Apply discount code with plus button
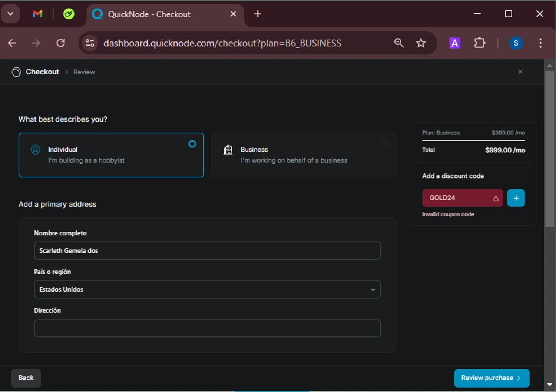 [516, 198]
